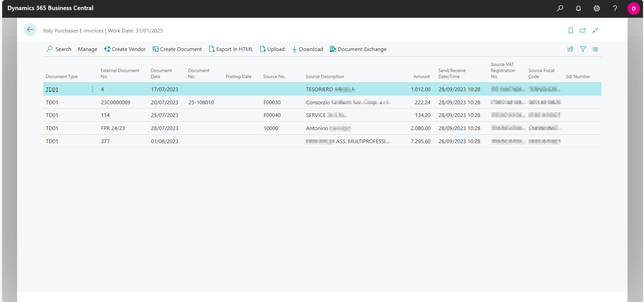Collapse the page with arrows icon
Viewport: 644px width, 302px height.
click(x=595, y=31)
